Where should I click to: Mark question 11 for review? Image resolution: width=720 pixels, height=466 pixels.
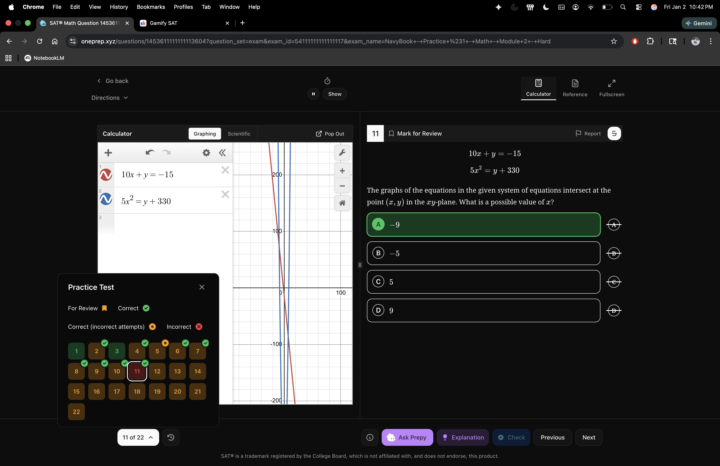click(x=415, y=133)
